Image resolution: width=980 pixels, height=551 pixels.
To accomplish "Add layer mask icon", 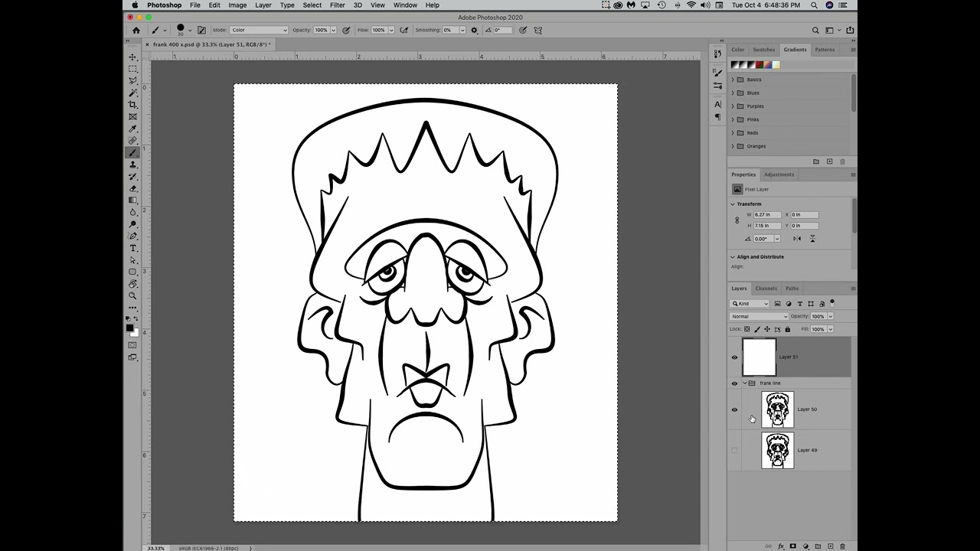I will [793, 546].
